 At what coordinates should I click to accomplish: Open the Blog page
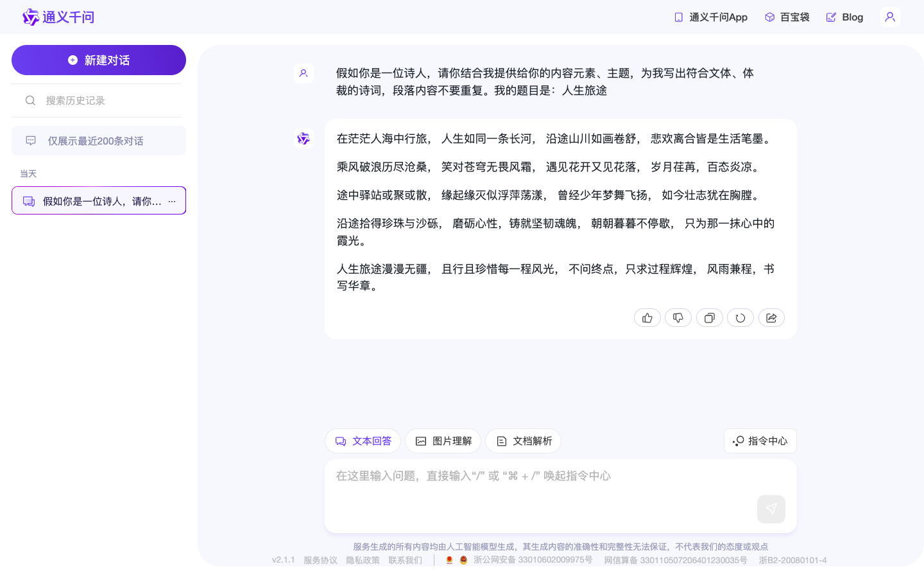coord(844,17)
